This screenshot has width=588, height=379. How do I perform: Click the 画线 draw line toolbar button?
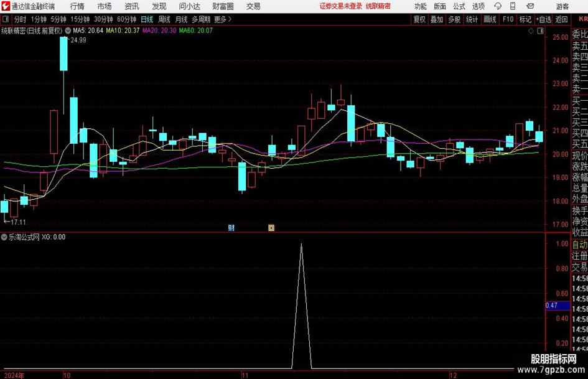coord(490,19)
